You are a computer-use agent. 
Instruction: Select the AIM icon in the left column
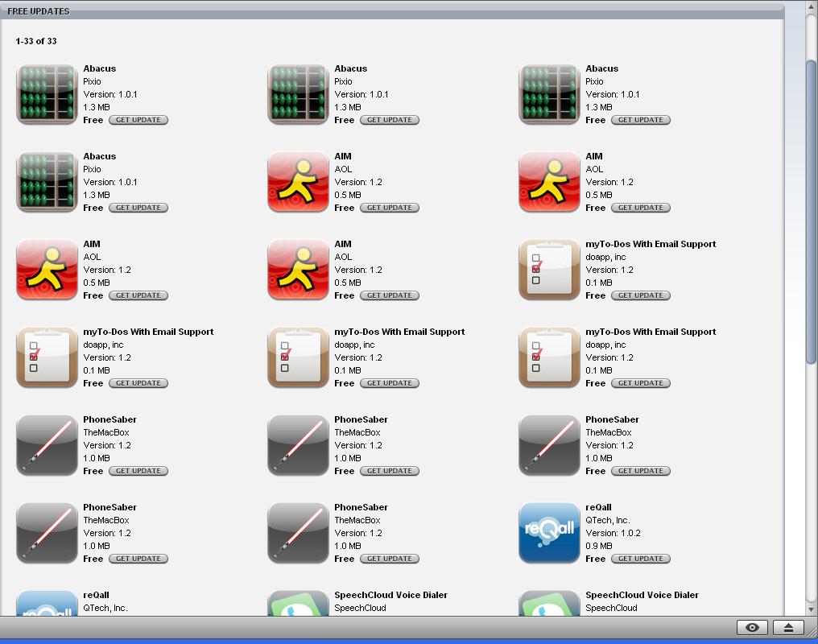(47, 270)
